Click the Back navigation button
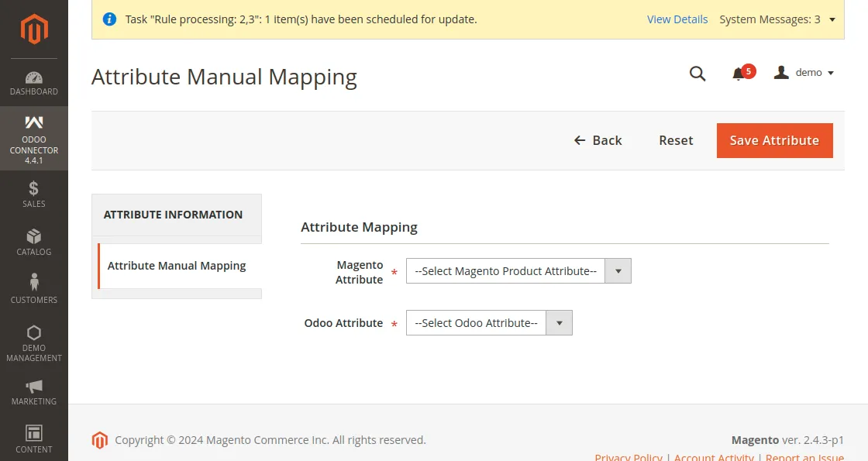 click(x=598, y=140)
